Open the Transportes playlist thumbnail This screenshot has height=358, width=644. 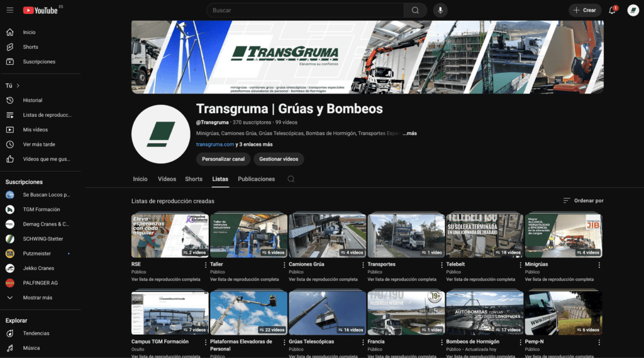click(406, 236)
